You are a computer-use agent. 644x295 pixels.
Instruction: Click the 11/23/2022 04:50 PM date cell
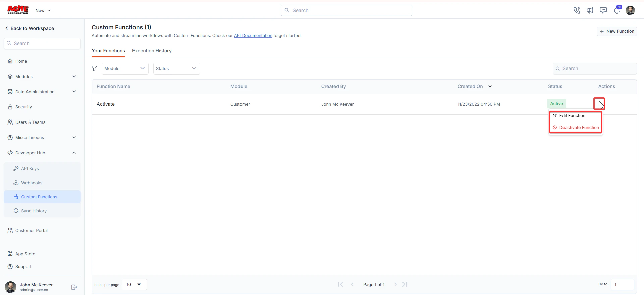tap(479, 104)
